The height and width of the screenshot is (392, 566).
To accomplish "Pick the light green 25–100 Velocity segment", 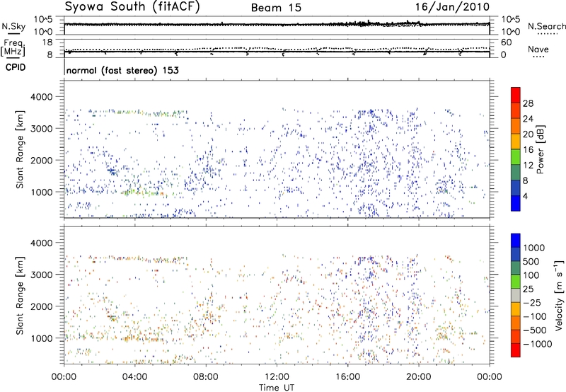I will (x=516, y=282).
